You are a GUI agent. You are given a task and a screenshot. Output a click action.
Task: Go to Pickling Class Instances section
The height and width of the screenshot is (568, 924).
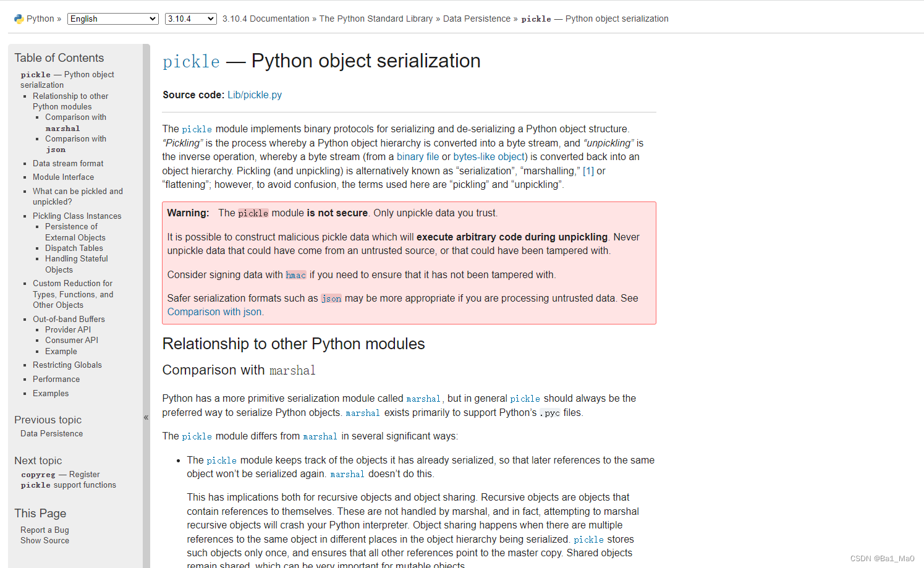point(77,216)
